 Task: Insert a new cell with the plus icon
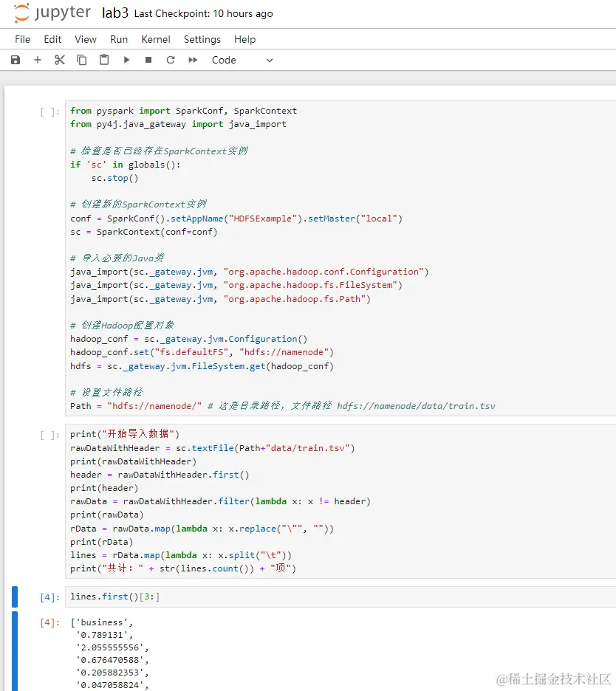[38, 60]
